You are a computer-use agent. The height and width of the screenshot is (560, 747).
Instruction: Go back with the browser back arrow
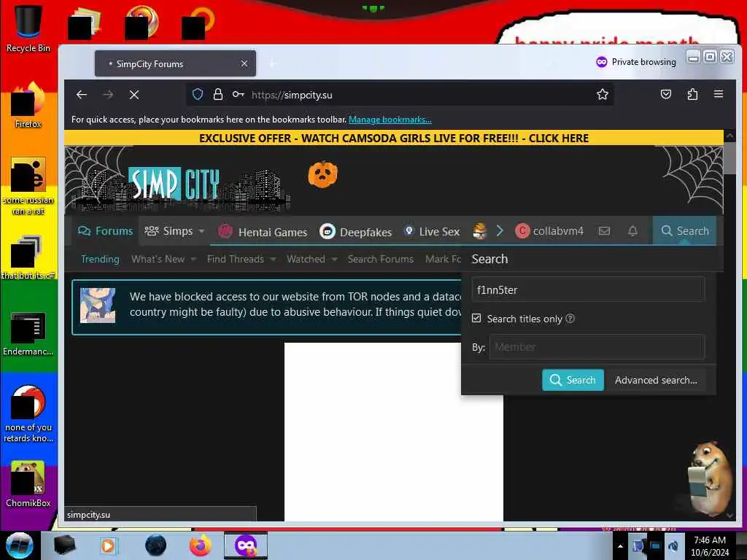(x=82, y=95)
